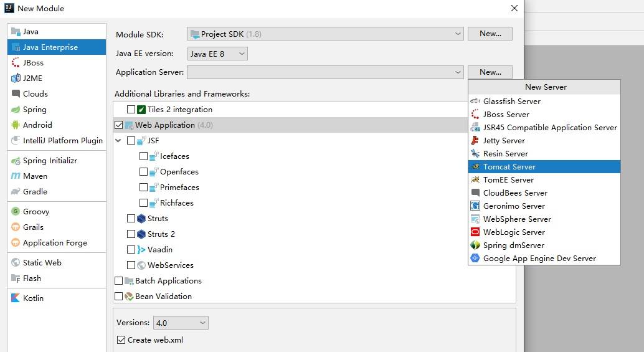The image size is (644, 352).
Task: Toggle the Create web.xml checkbox
Action: 121,340
